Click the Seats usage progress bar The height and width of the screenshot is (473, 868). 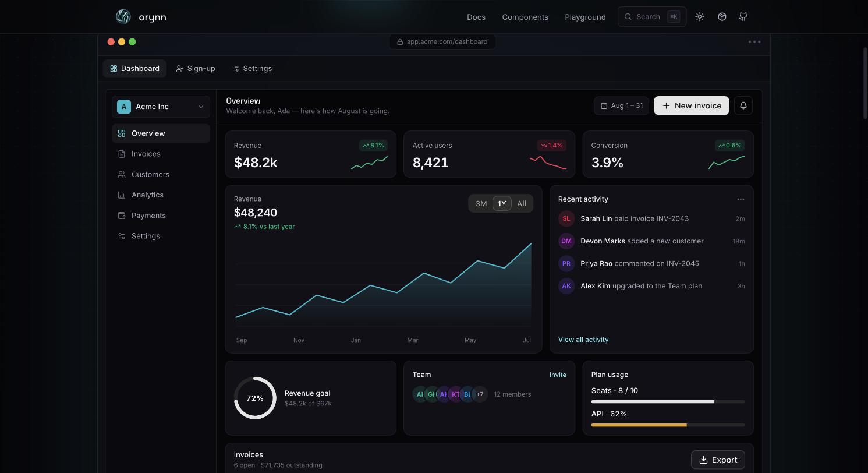click(x=668, y=402)
